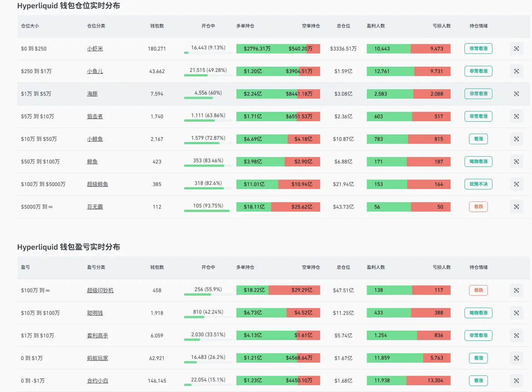532x392 pixels.
Task: Click the total position $47.51亿 cell
Action: click(x=343, y=290)
